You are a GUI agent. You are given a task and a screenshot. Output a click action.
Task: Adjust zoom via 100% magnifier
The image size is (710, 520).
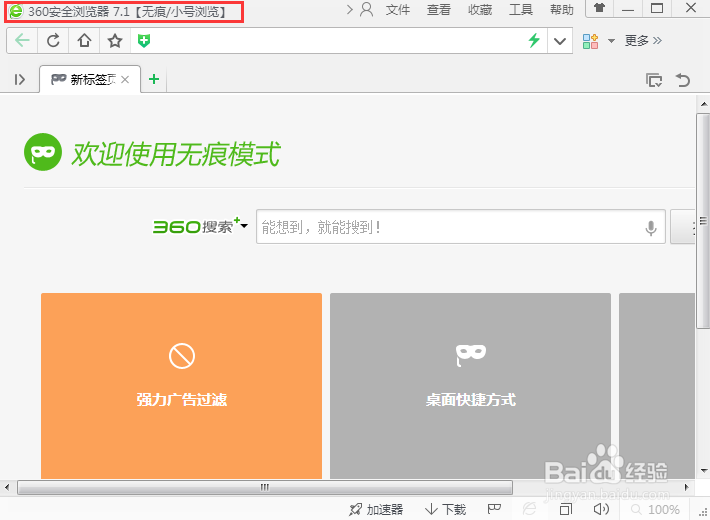[x=655, y=510]
